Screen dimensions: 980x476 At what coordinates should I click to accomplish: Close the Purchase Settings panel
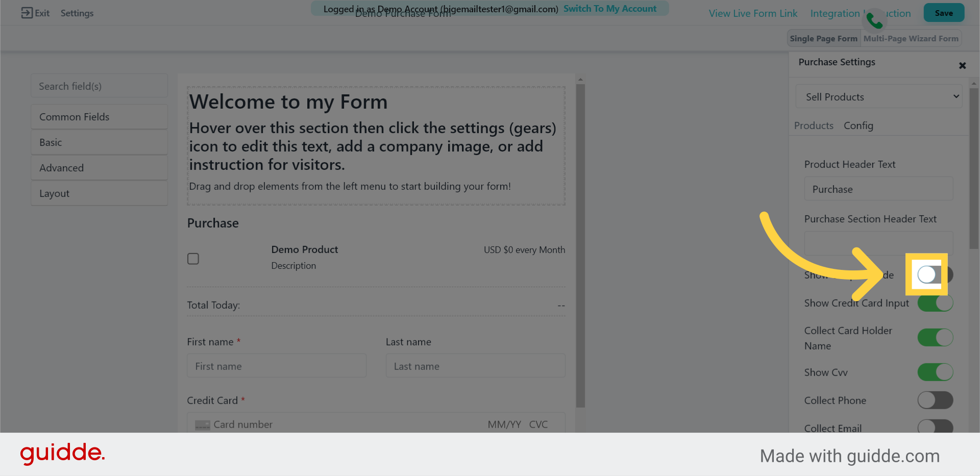pos(962,66)
